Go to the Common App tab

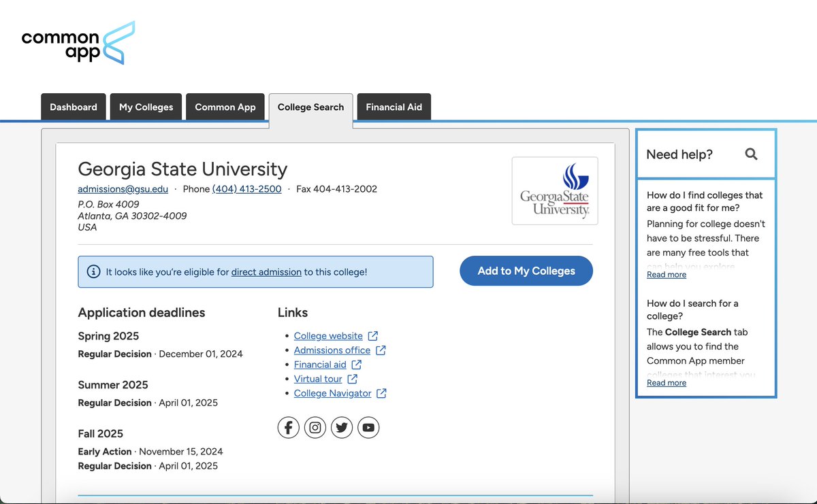click(225, 107)
